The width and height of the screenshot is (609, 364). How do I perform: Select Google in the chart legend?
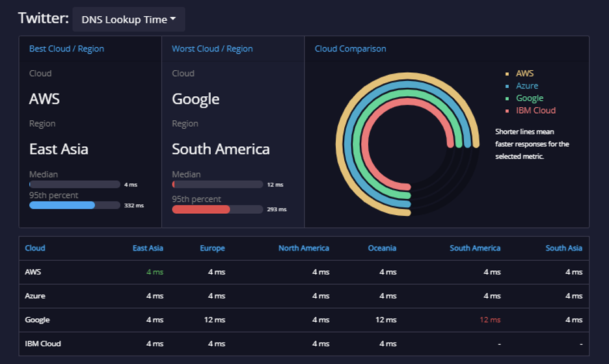tap(530, 98)
